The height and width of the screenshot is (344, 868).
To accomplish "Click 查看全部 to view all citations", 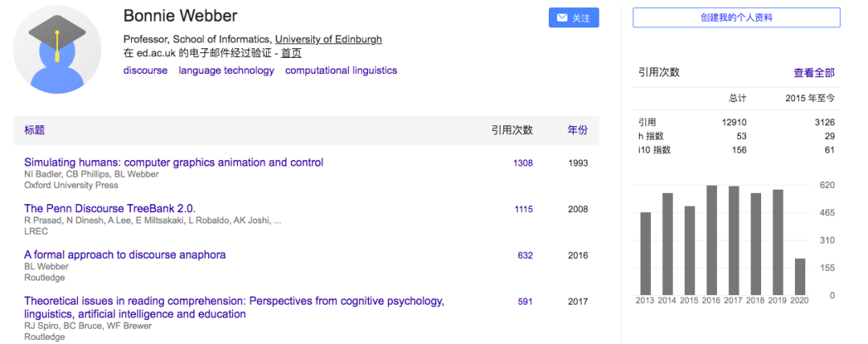I will click(813, 73).
